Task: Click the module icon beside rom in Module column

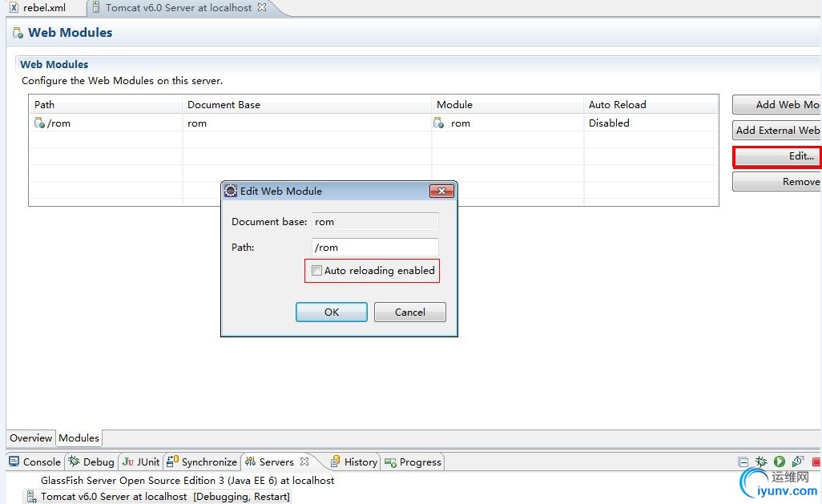Action: tap(439, 123)
